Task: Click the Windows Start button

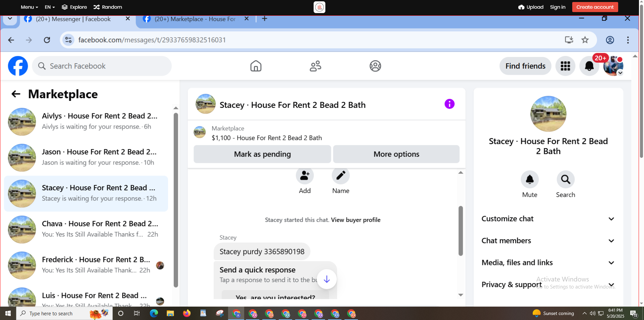Action: 8,314
